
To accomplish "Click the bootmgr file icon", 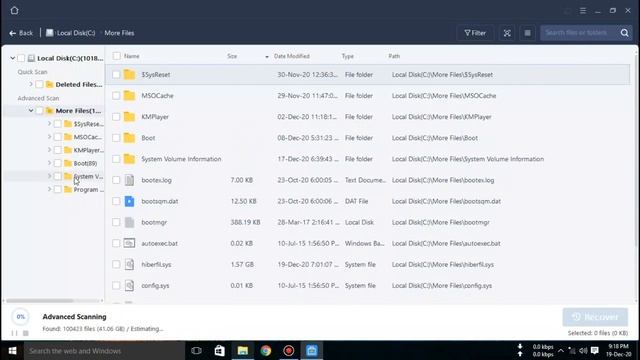I will (x=129, y=222).
